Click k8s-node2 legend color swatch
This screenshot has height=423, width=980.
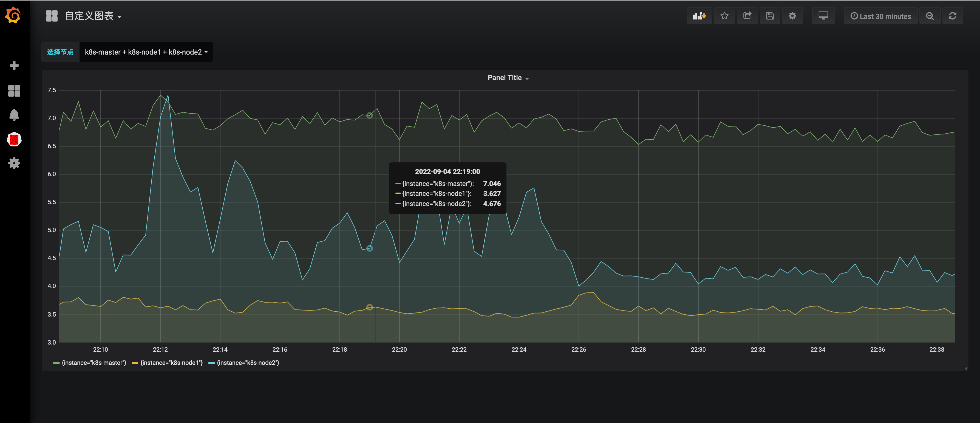click(x=211, y=363)
